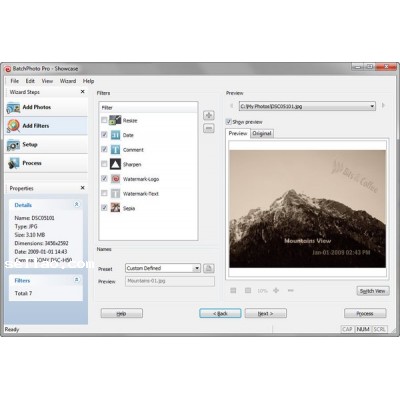The height and width of the screenshot is (400, 400).
Task: Click the Watermark-Text filter icon
Action: pos(115,194)
